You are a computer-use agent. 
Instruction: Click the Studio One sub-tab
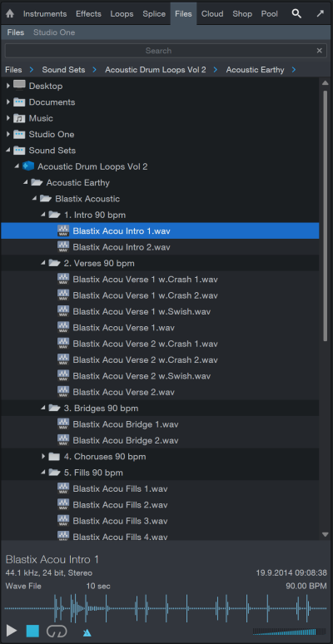pos(54,32)
